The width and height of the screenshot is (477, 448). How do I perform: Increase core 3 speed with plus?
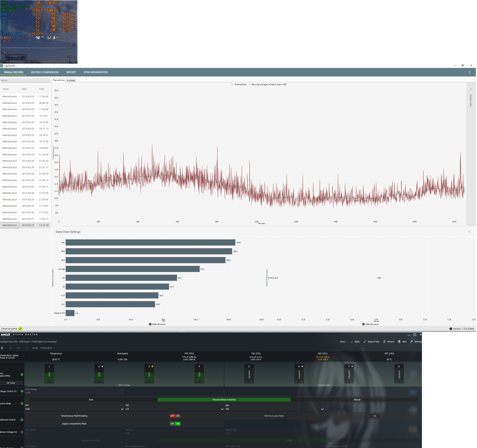[x=152, y=382]
